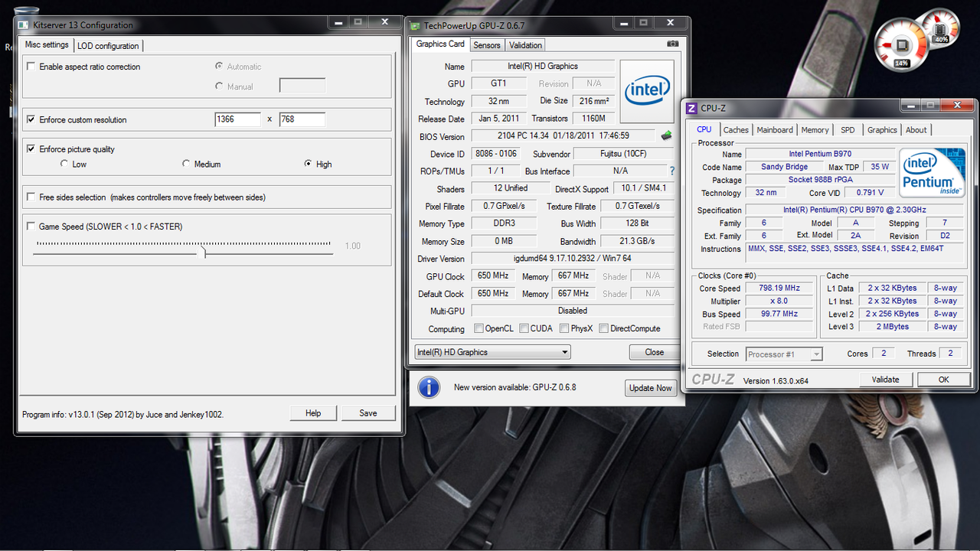Switch to Mainboard tab in CPU-Z
The width and height of the screenshot is (980, 551).
coord(775,130)
